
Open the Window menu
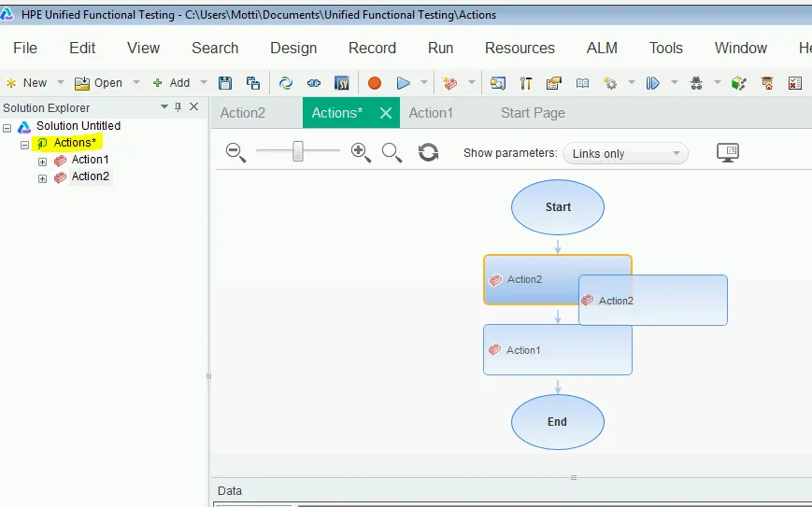click(741, 49)
